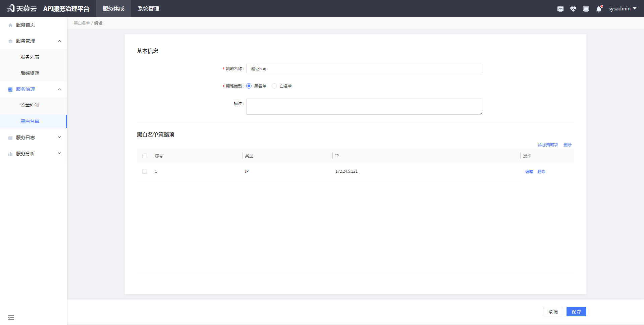644x325 pixels.
Task: Check the checkbox for row 1
Action: click(145, 171)
